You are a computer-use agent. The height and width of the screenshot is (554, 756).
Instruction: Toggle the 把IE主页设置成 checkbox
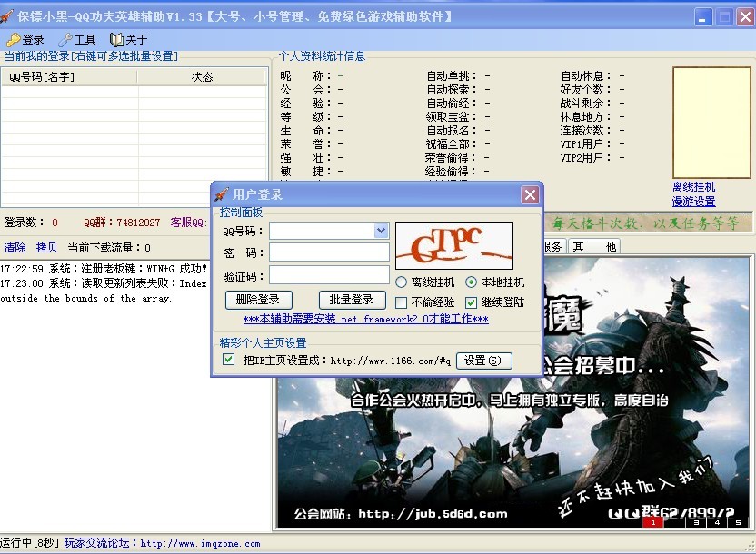[229, 360]
